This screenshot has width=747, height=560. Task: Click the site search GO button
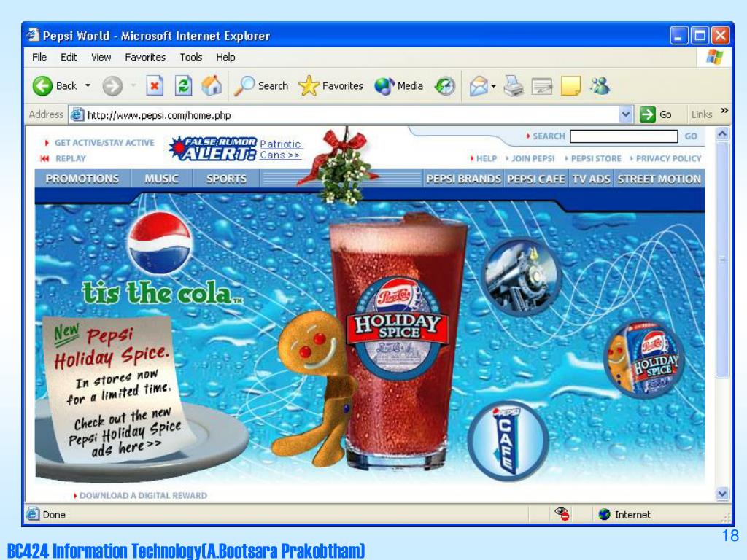coord(691,136)
